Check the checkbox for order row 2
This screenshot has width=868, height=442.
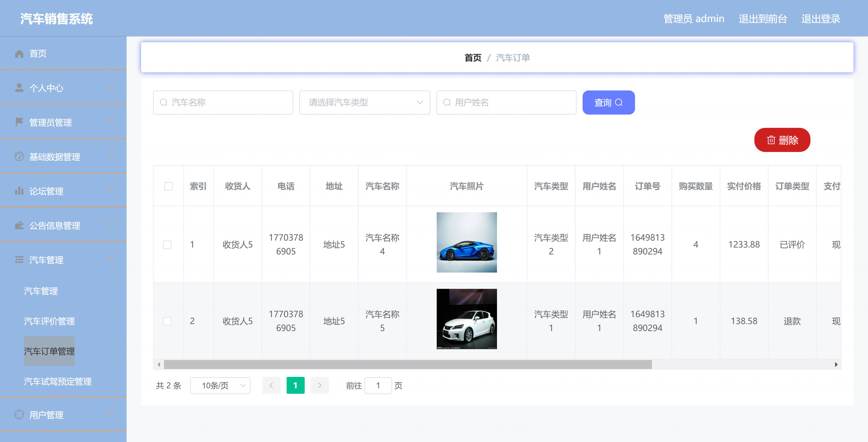[x=167, y=321]
